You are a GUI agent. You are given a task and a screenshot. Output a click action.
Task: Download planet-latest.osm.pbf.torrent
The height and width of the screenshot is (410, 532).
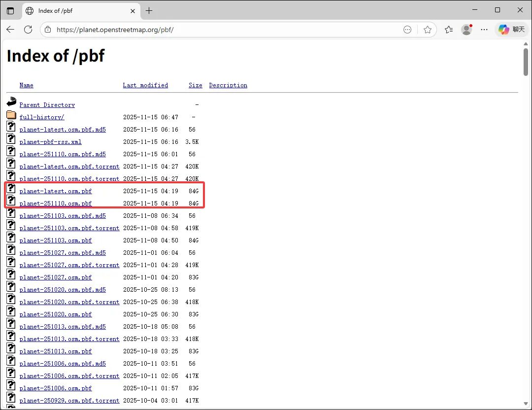coord(69,167)
